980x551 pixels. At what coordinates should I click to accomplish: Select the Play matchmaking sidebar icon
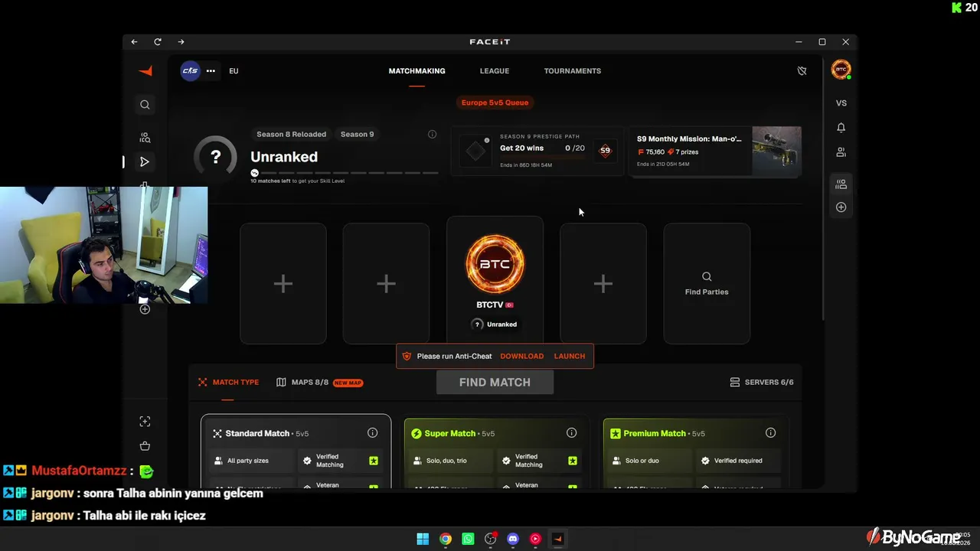point(145,161)
